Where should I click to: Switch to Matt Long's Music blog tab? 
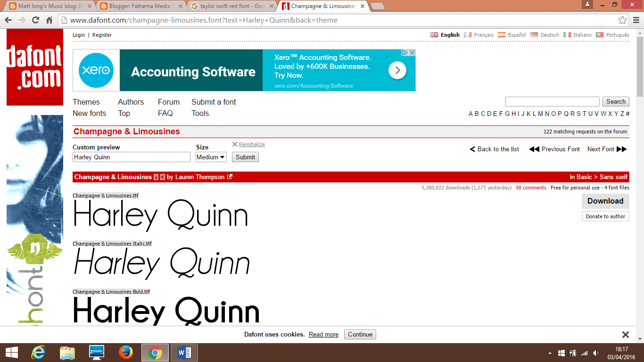tap(49, 6)
